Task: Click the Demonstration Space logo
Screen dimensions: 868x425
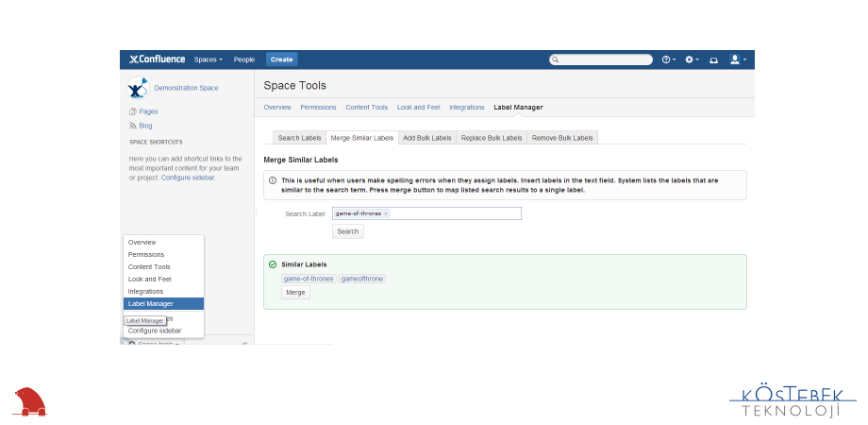Action: pos(138,88)
